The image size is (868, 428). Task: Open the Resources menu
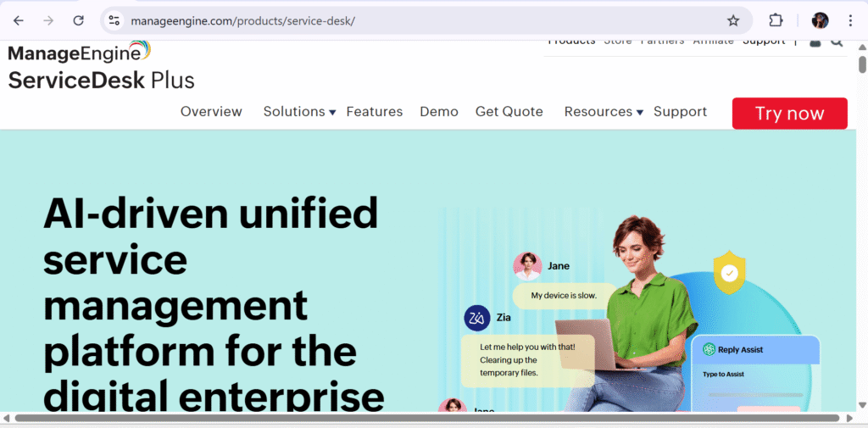click(598, 111)
